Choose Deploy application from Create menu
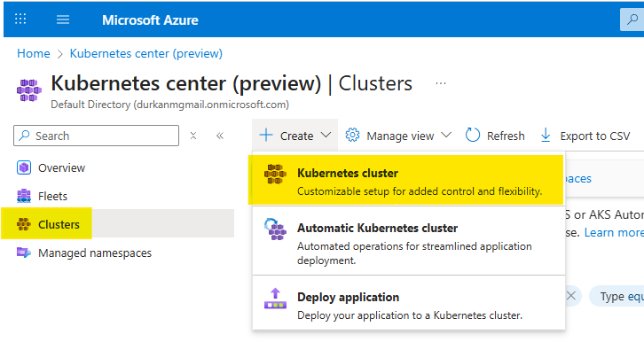This screenshot has height=342, width=644. click(x=409, y=303)
